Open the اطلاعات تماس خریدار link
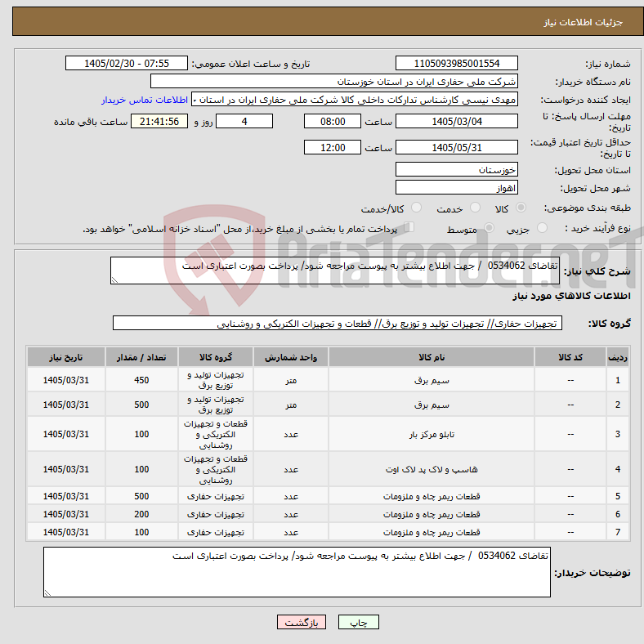Image resolution: width=644 pixels, height=644 pixels. pos(145,100)
